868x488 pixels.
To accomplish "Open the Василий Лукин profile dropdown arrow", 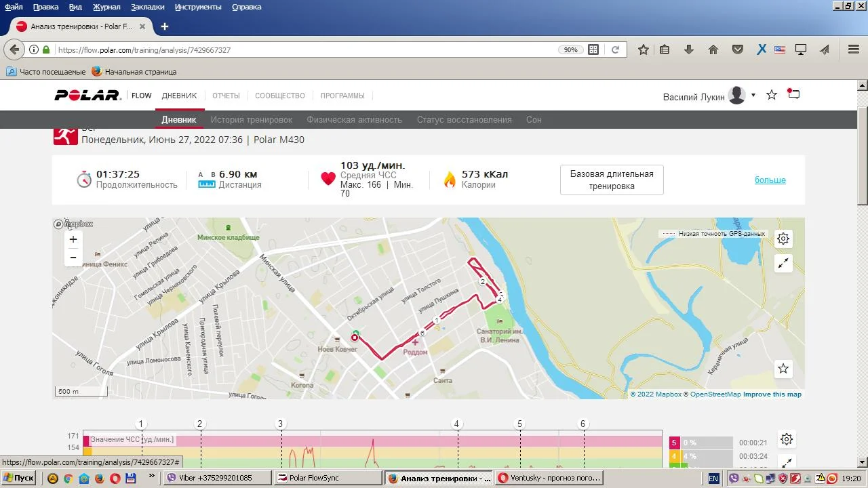I will pyautogui.click(x=753, y=95).
